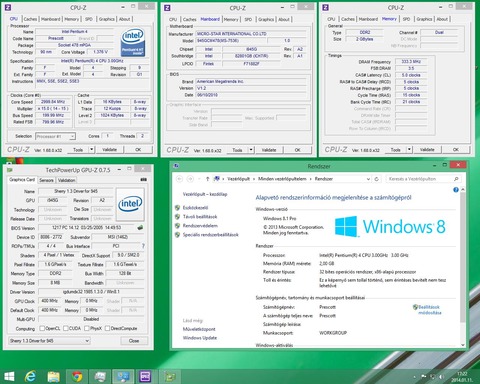Click Tools button in Memory CPU-Z window
Screen dimensions: 480x384
coord(395,150)
